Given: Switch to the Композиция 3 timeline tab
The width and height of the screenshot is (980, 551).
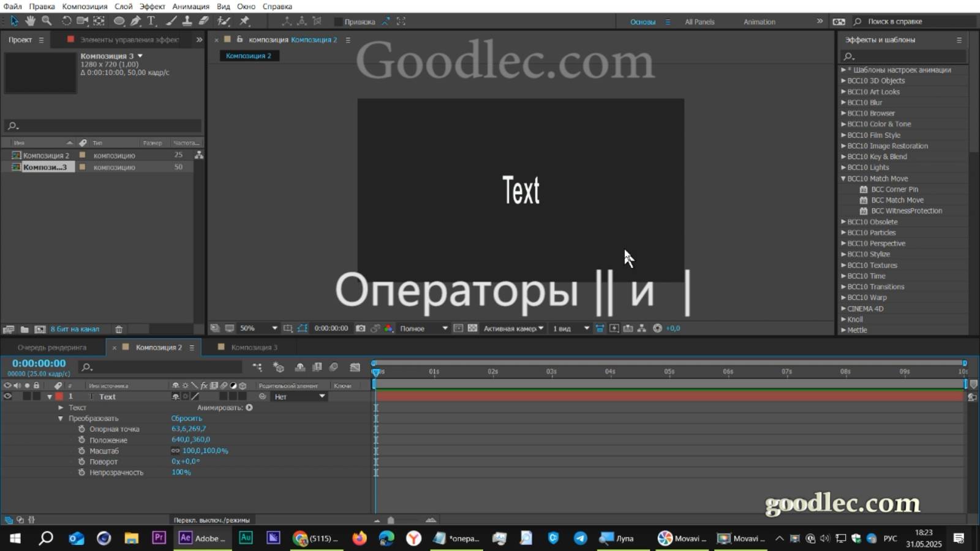Looking at the screenshot, I should 254,347.
